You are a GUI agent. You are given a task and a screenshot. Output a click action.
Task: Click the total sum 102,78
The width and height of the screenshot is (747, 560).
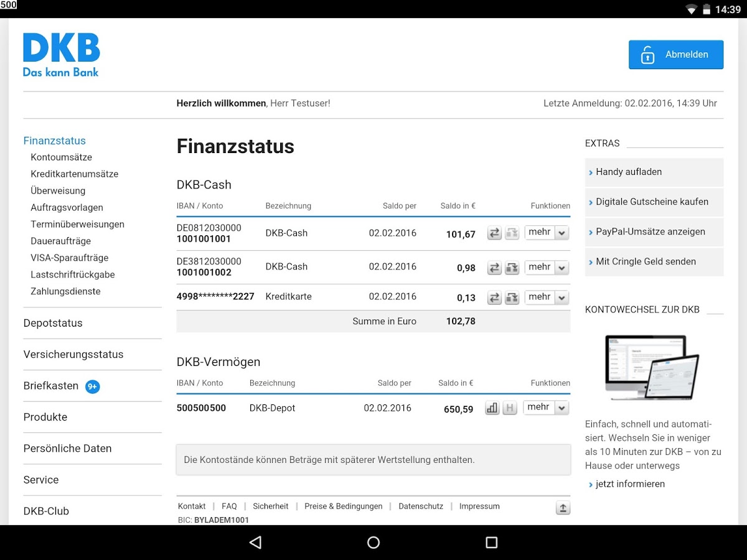tap(461, 322)
